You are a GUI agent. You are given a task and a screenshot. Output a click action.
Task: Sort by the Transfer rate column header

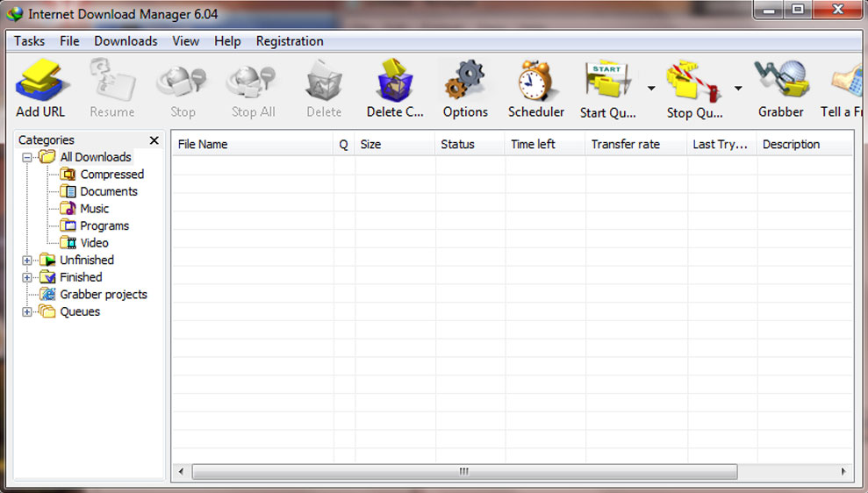click(636, 145)
